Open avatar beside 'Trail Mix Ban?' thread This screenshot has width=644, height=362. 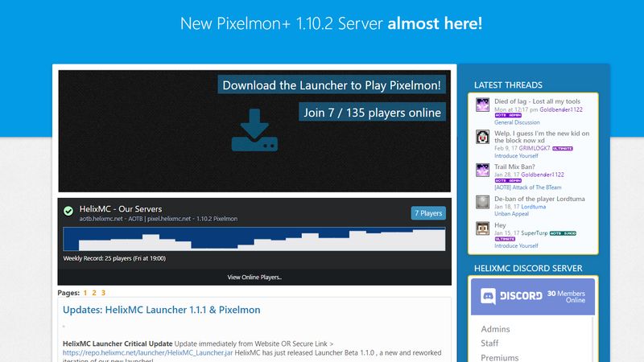click(482, 170)
